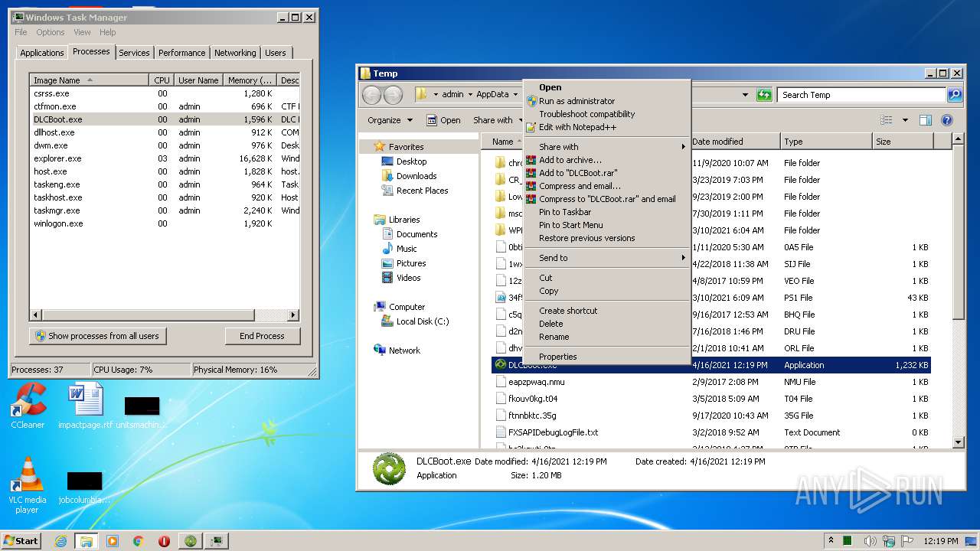The image size is (980, 551).
Task: Toggle the preview pane icon
Action: tap(926, 120)
